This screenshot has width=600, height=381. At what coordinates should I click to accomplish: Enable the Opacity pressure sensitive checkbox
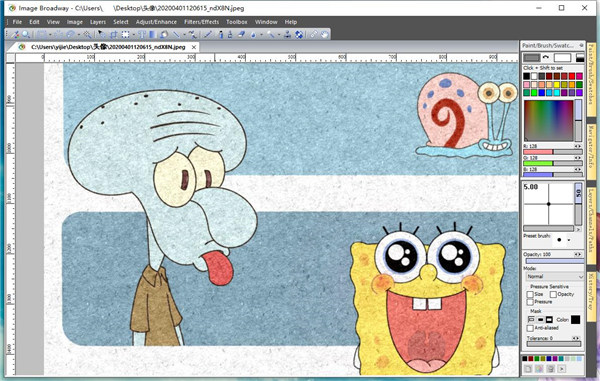point(553,294)
